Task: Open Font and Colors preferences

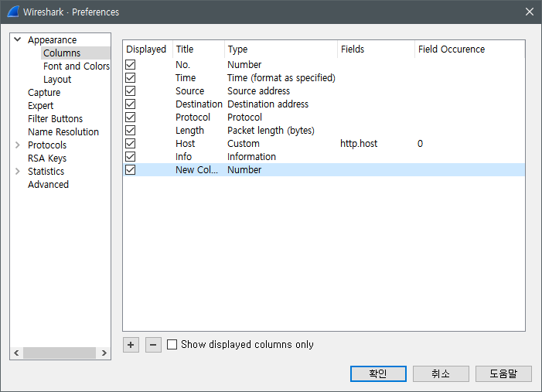Action: click(77, 66)
